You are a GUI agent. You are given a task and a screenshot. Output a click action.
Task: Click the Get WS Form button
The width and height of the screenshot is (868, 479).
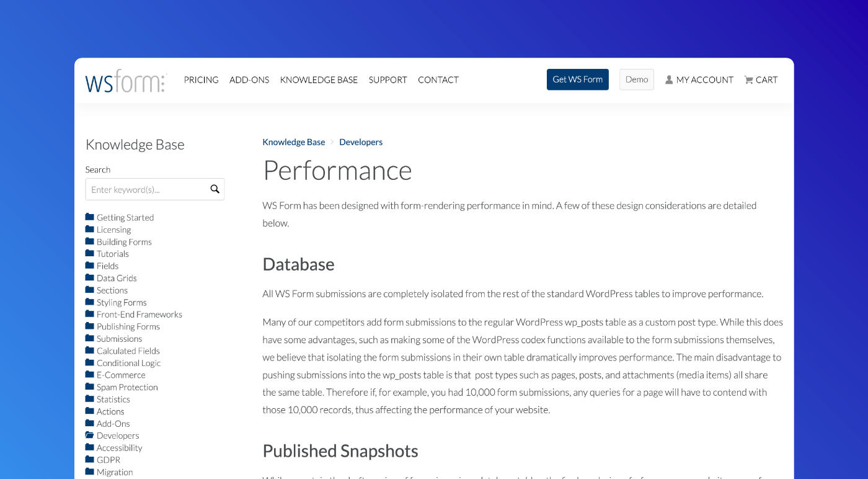577,79
